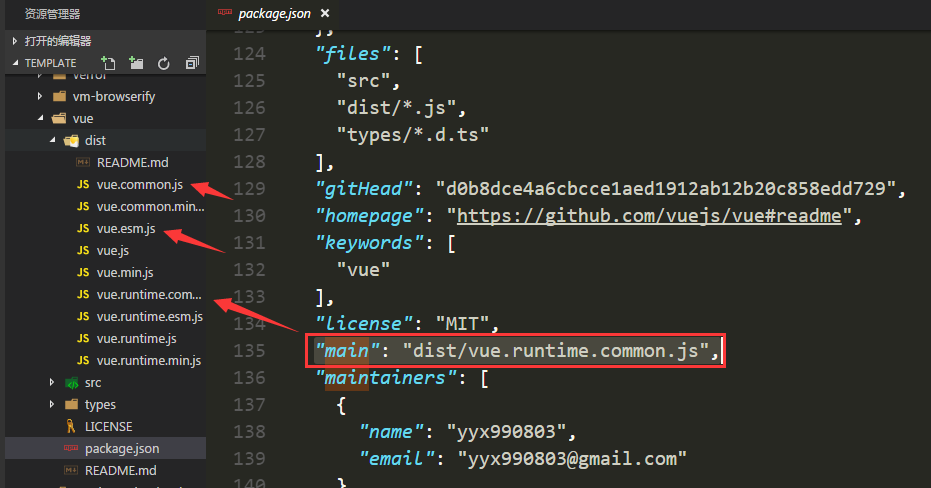Click the 资源管理器 panel title

coord(52,14)
